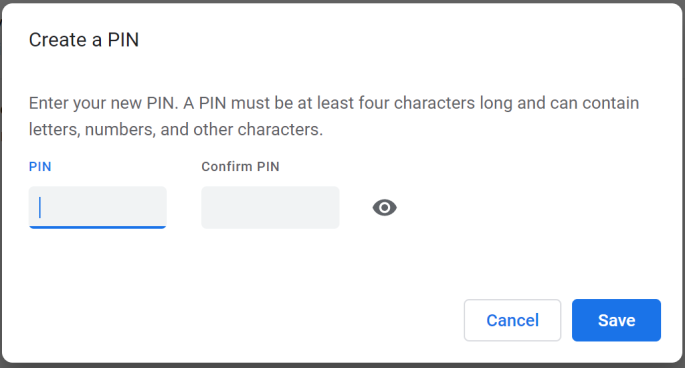The image size is (685, 368).
Task: Click the white-outlined Cancel button
Action: pyautogui.click(x=512, y=320)
